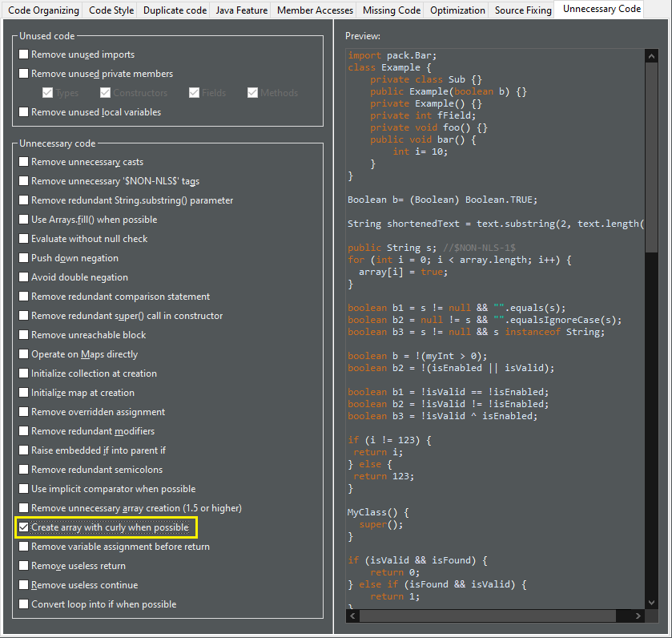Switch to the Missing Code tab
The height and width of the screenshot is (638, 672).
[x=392, y=10]
